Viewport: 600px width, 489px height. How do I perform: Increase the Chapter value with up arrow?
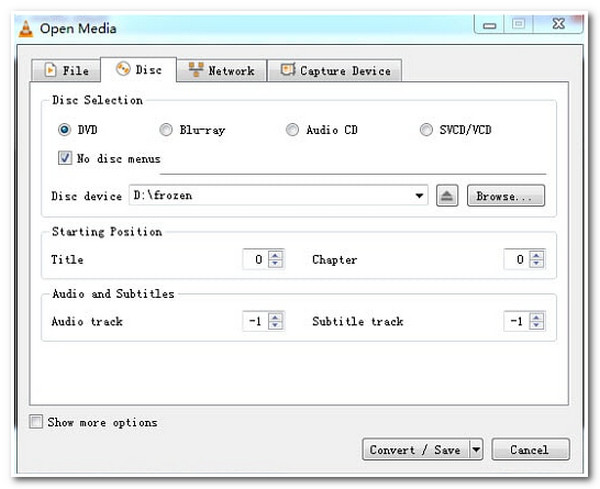click(x=536, y=255)
